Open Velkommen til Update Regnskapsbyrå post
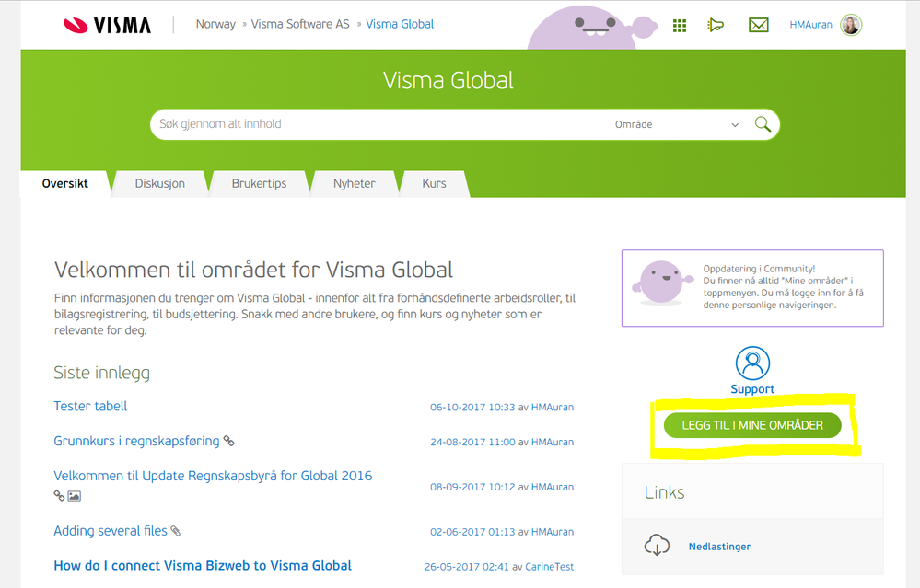 pos(213,476)
